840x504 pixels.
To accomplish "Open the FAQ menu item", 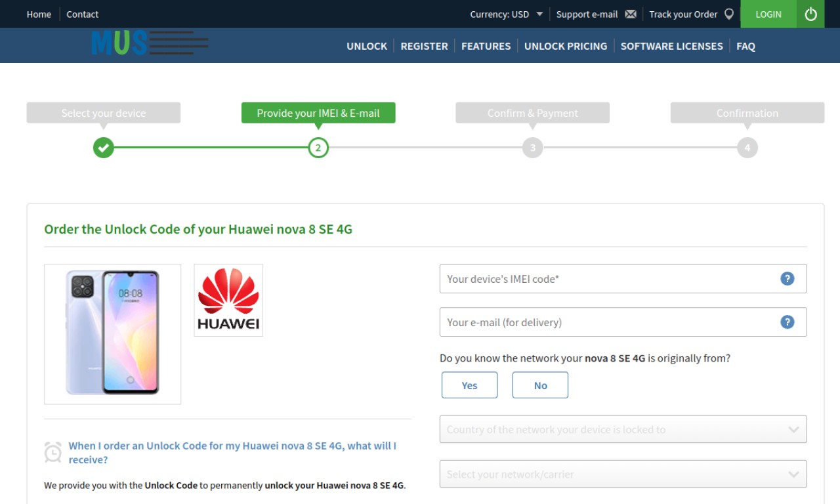I will click(x=745, y=46).
